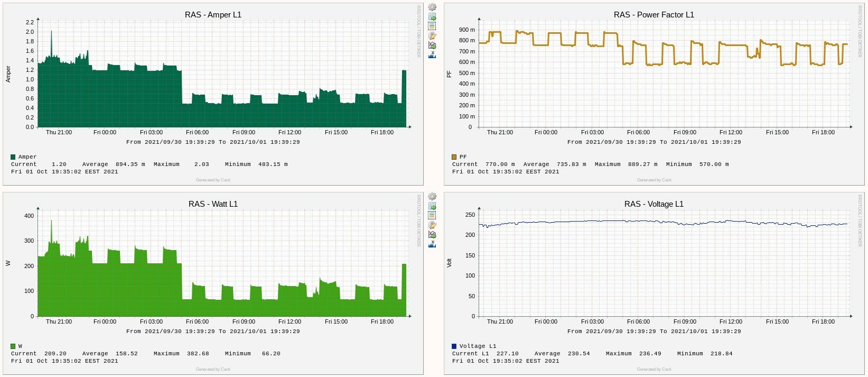Click the blue Voltage L1 legend swatch
Screen dimensions: 868x377
click(x=454, y=346)
